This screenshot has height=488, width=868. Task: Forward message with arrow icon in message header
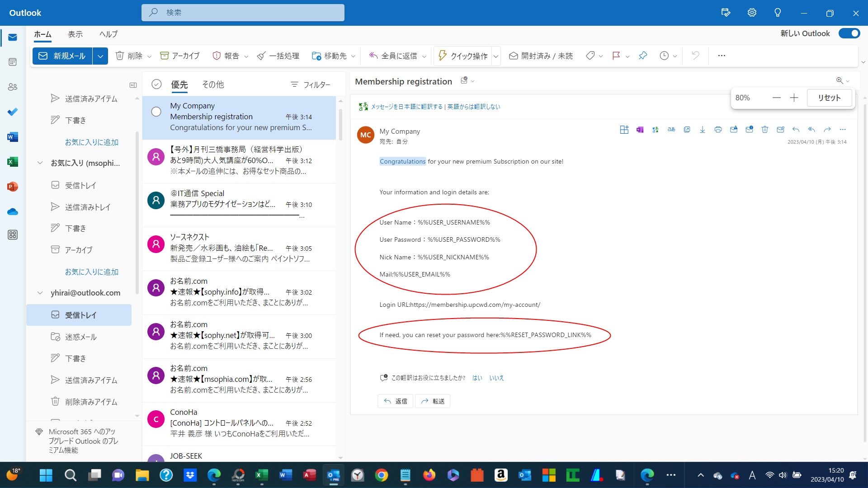[x=827, y=130]
